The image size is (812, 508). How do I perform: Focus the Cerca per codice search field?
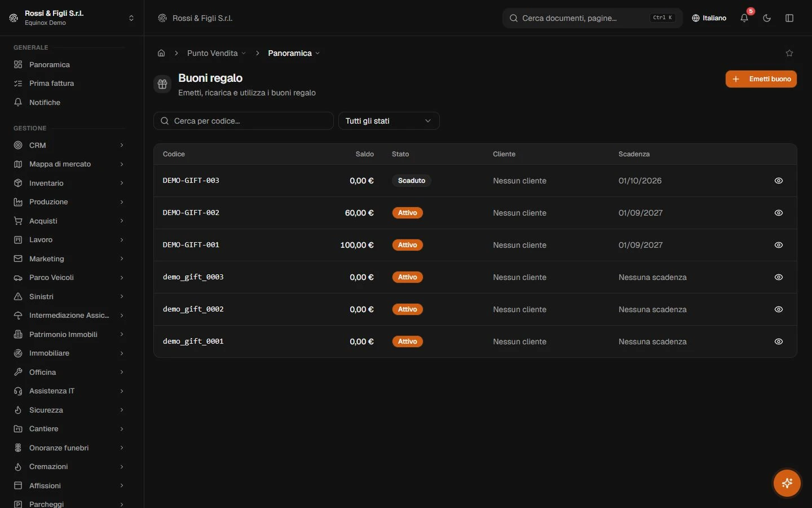tap(244, 121)
